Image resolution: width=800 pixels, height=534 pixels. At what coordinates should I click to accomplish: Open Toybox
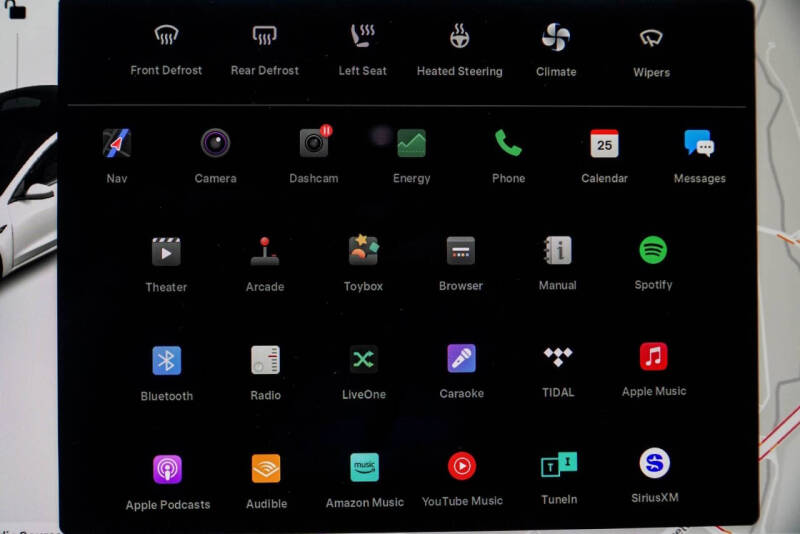click(363, 251)
